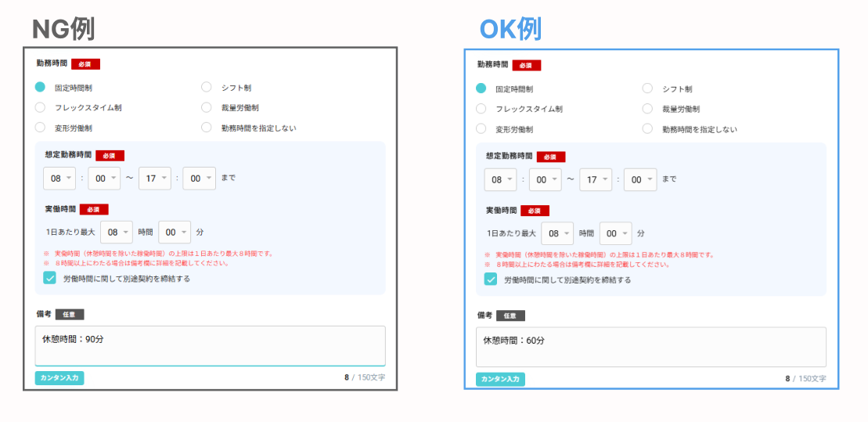
Task: Click 8 / 150文字 counter in OK例
Action: [805, 378]
